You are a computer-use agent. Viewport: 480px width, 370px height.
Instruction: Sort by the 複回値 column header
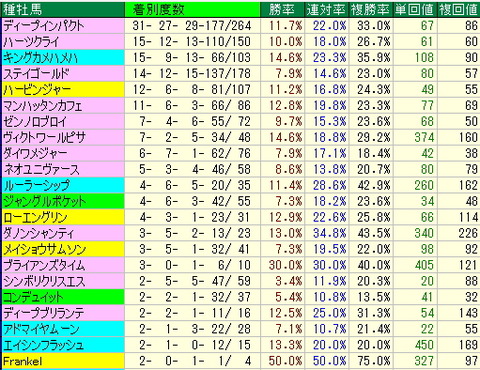[458, 9]
